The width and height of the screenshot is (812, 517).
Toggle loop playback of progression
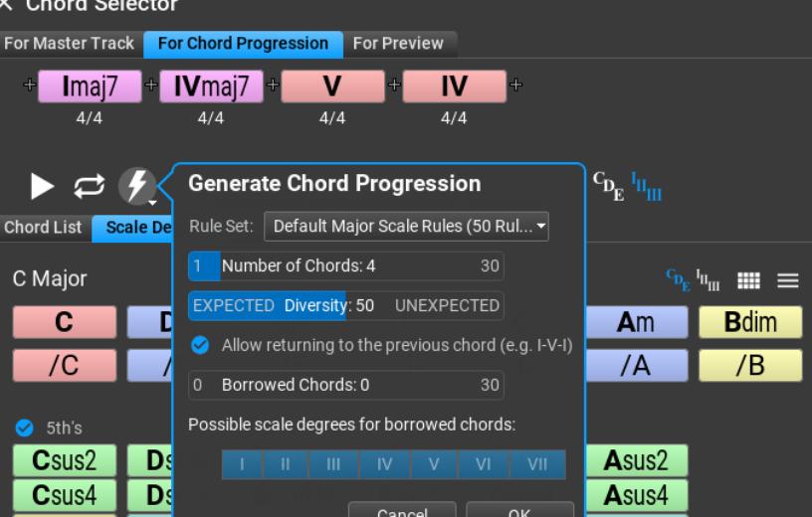[x=87, y=185]
